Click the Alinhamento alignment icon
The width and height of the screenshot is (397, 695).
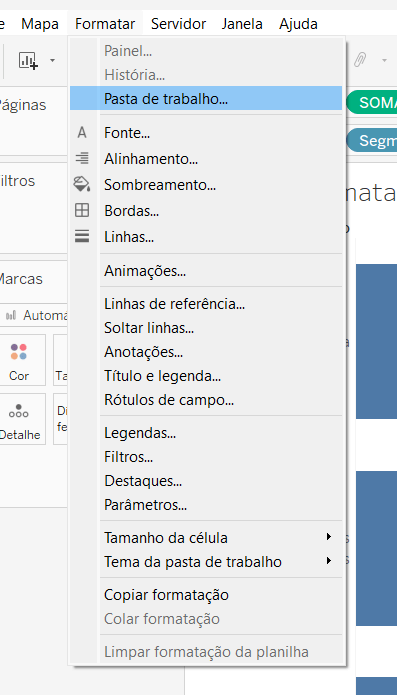tap(82, 158)
